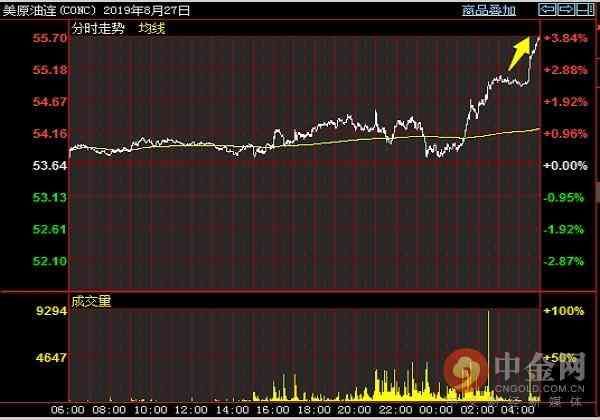The width and height of the screenshot is (600, 420).
Task: Click time axis label 00:00
Action: click(436, 410)
